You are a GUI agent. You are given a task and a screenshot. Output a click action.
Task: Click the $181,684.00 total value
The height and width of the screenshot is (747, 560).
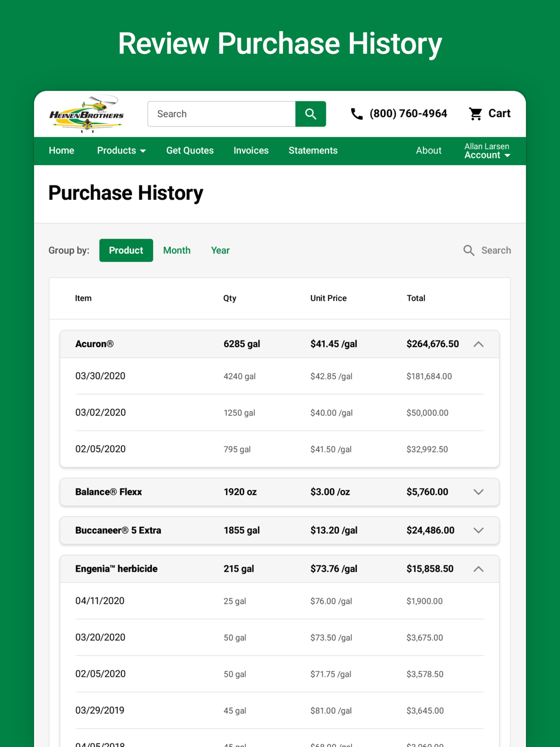coord(429,376)
